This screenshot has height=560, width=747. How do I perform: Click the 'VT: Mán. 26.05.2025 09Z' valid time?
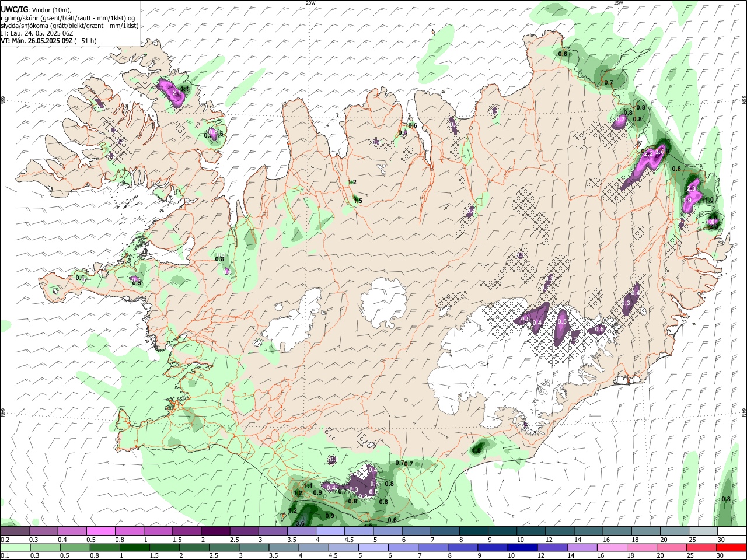click(37, 41)
